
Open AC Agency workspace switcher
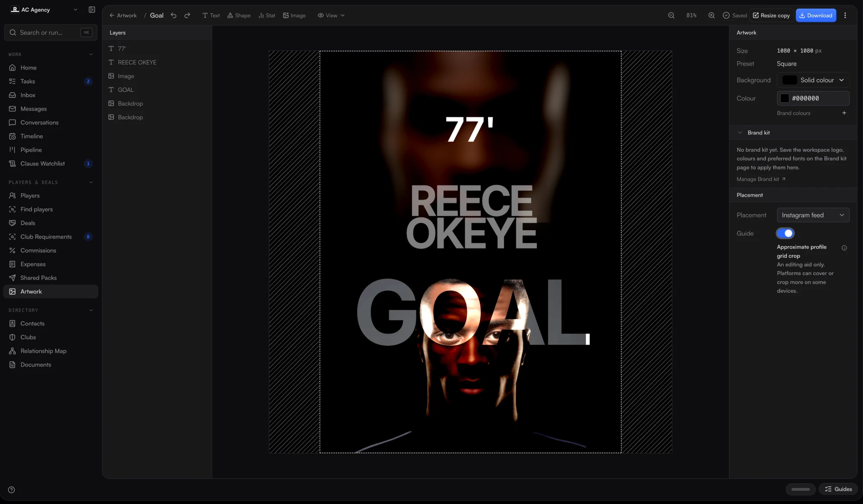click(44, 9)
